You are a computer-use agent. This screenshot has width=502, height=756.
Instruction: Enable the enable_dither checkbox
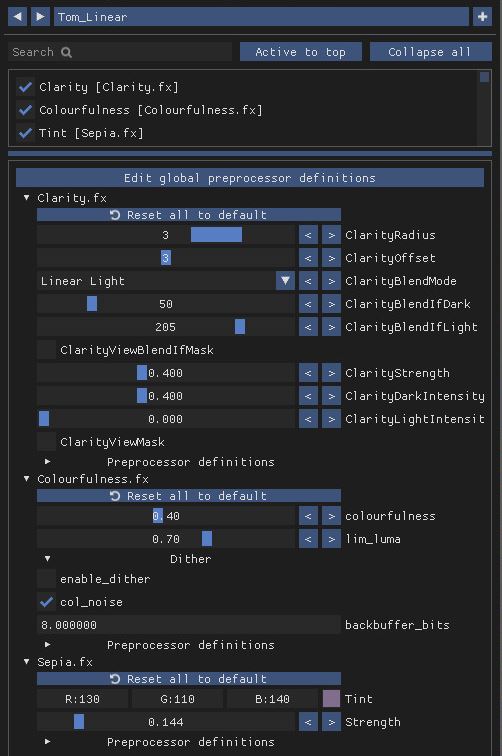point(46,579)
